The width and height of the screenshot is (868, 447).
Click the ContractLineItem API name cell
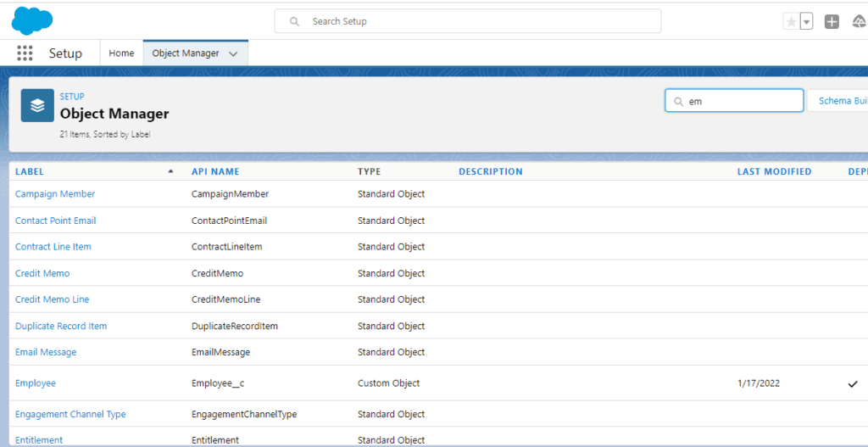pyautogui.click(x=227, y=247)
